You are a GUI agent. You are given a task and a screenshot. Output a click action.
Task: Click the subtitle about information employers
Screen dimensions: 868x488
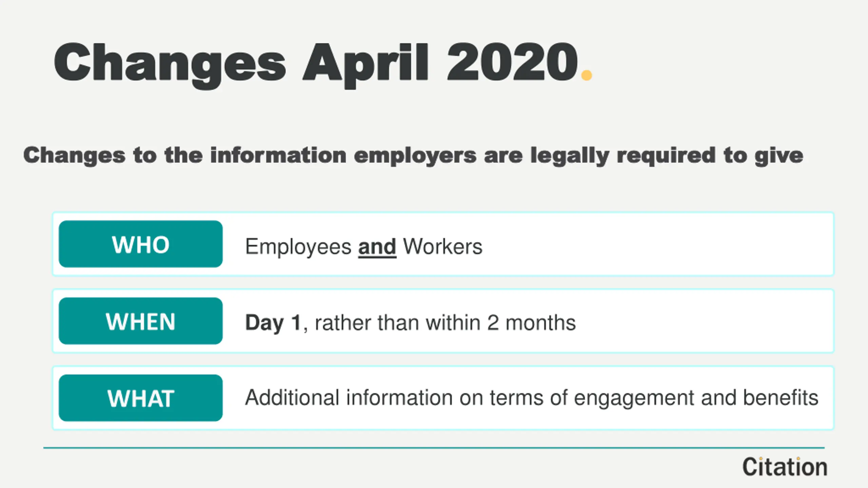[413, 156]
